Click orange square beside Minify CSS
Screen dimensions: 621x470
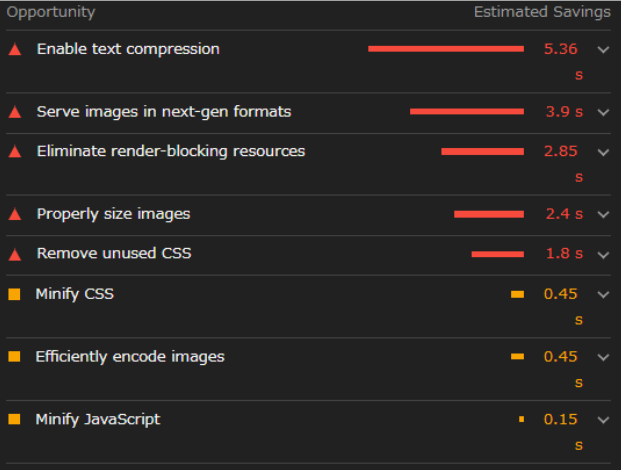pyautogui.click(x=14, y=294)
